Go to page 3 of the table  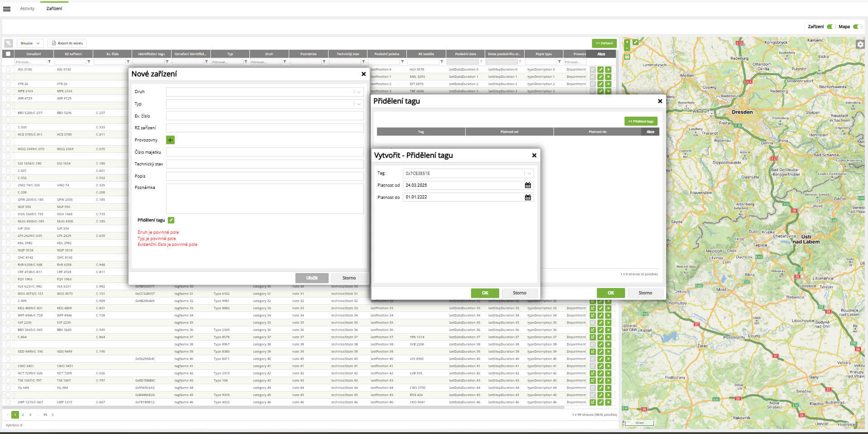[x=30, y=415]
